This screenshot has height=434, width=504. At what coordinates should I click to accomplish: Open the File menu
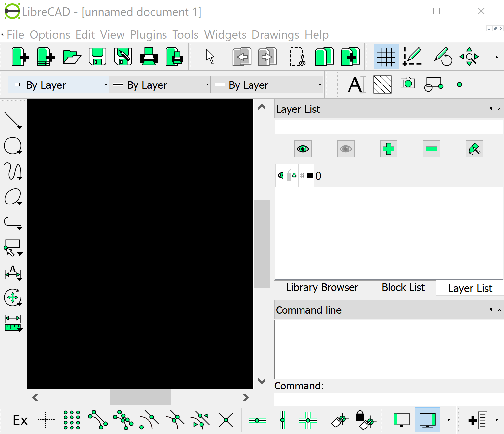tap(16, 35)
